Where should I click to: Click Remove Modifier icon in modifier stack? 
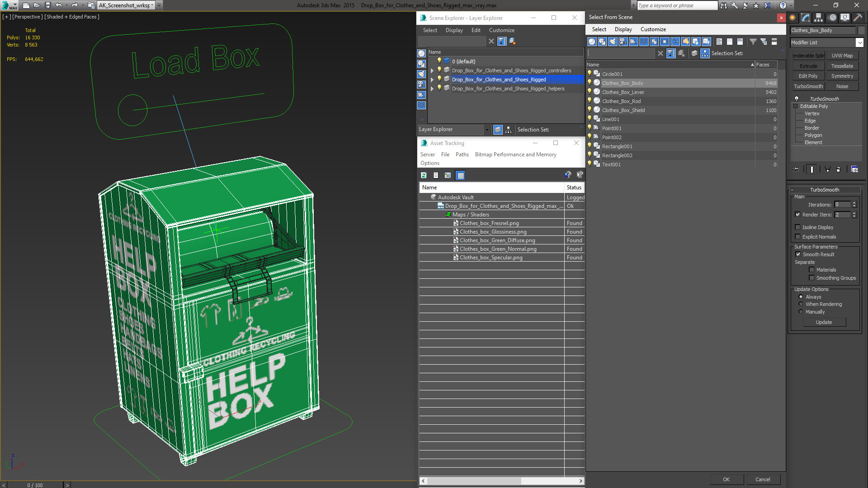point(839,169)
